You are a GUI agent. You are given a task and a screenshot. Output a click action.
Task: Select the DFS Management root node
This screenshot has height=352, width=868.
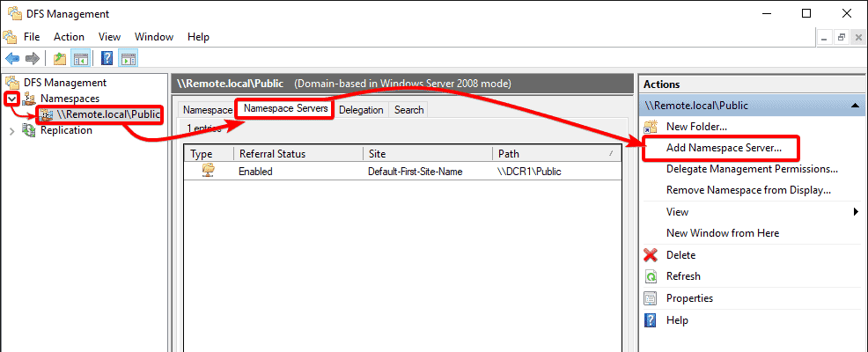point(65,83)
